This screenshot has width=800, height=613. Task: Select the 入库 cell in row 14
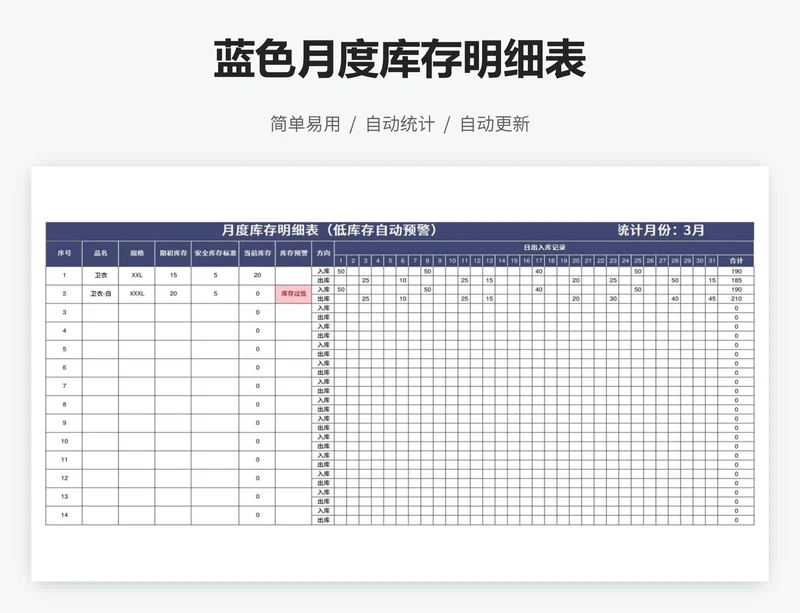pos(323,511)
